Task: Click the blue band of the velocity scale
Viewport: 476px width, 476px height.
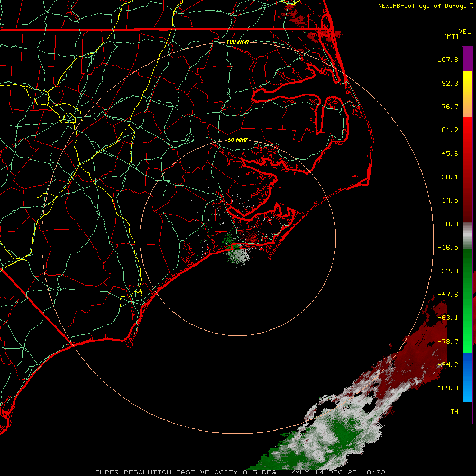Action: 467,377
